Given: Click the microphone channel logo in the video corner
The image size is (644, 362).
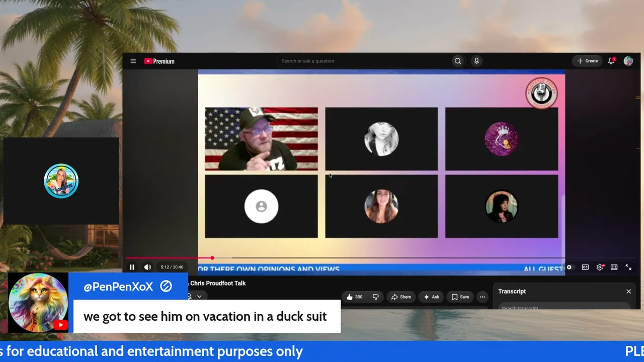Looking at the screenshot, I should 541,92.
